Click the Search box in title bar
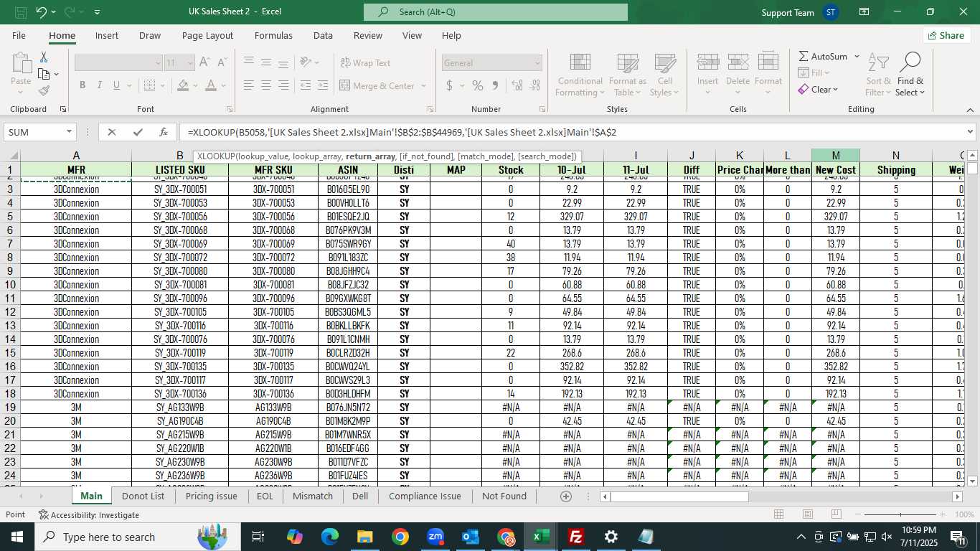The width and height of the screenshot is (980, 551). [496, 12]
